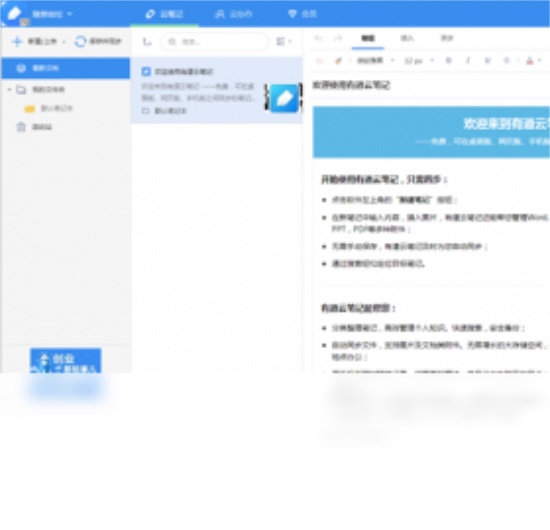
Task: Select the highlighted latest documents sidebar item
Action: [x=66, y=68]
